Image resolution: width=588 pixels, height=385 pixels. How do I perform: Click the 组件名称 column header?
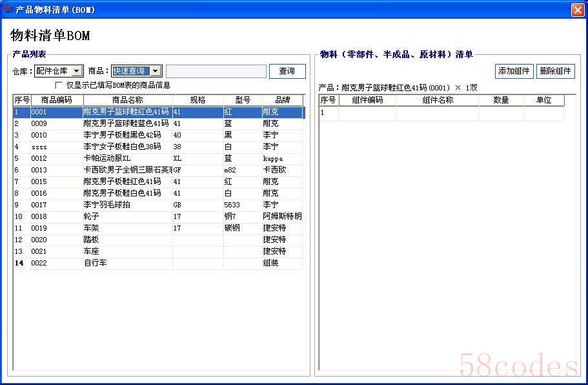coord(438,100)
